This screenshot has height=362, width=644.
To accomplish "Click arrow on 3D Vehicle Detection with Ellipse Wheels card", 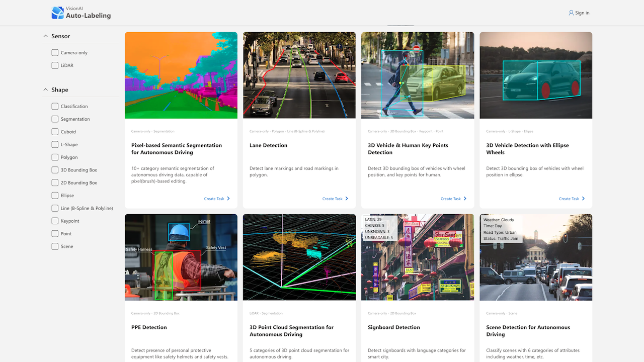I will click(583, 199).
